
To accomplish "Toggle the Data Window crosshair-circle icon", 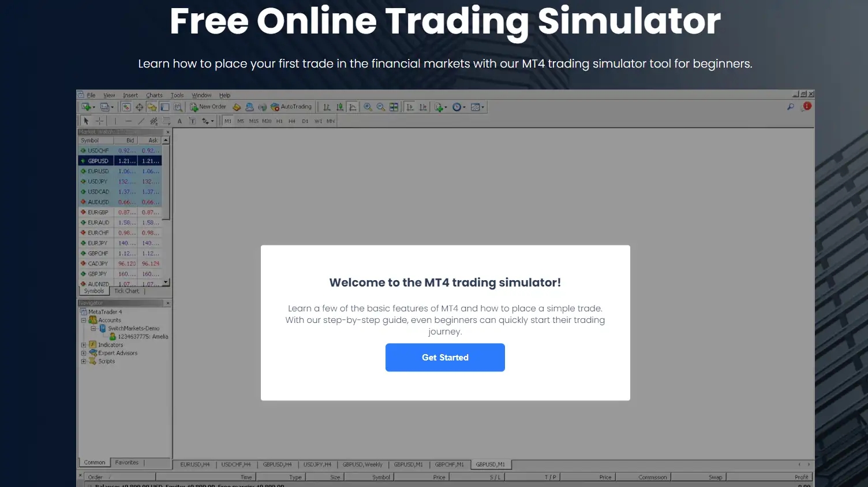I will 139,107.
